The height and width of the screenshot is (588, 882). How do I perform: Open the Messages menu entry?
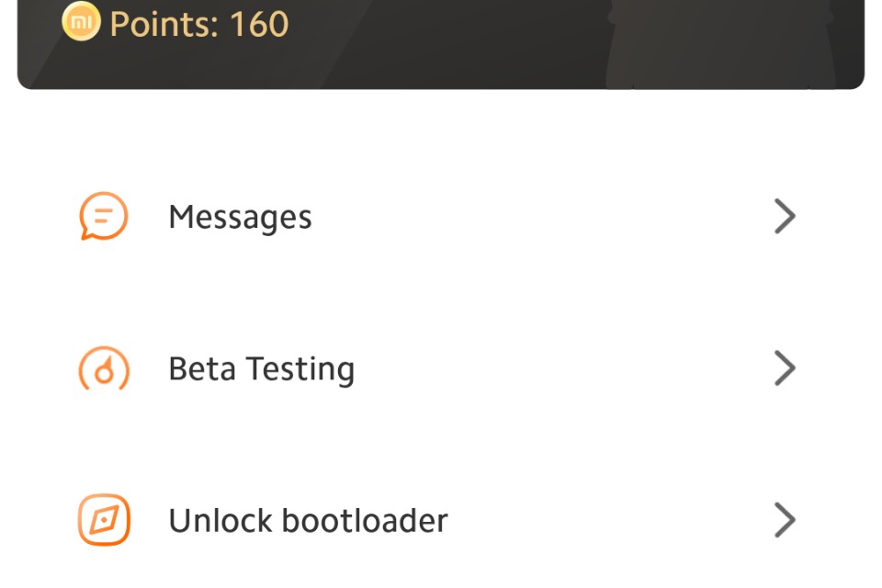[441, 216]
